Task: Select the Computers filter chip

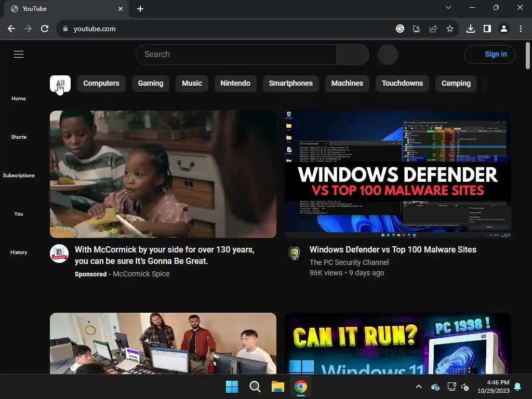Action: [101, 84]
